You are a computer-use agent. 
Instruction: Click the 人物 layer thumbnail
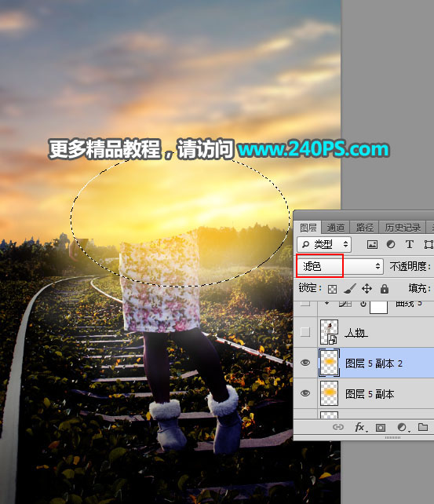pyautogui.click(x=329, y=332)
